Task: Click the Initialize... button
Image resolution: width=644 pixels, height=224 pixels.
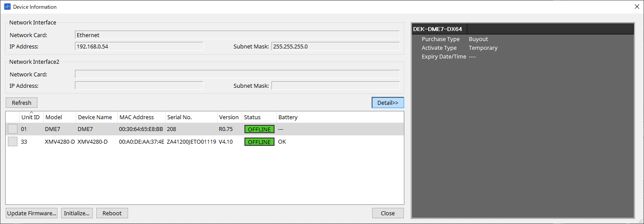Action: tap(77, 213)
